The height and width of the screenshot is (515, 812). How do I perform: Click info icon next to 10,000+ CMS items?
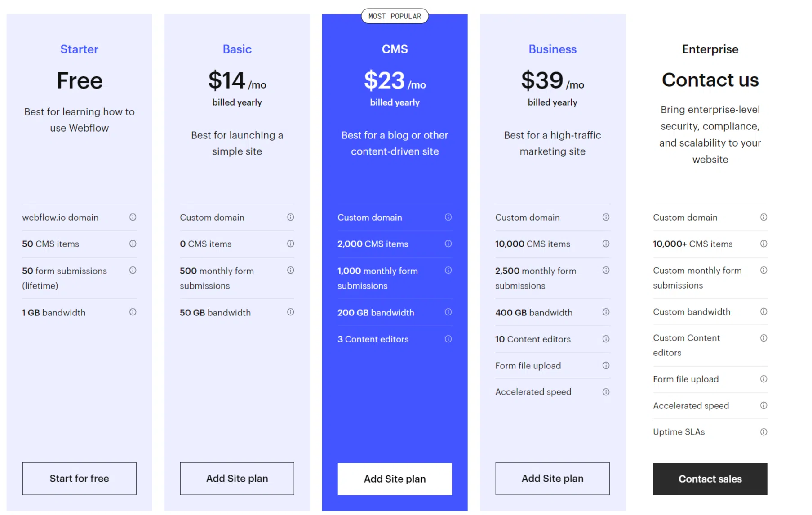[x=763, y=244]
